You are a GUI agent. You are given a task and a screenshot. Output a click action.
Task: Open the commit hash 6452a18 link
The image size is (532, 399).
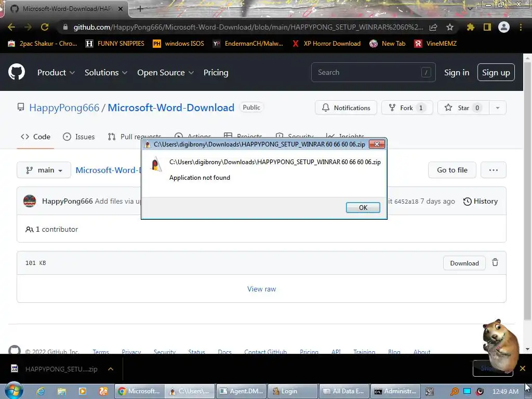pos(406,201)
